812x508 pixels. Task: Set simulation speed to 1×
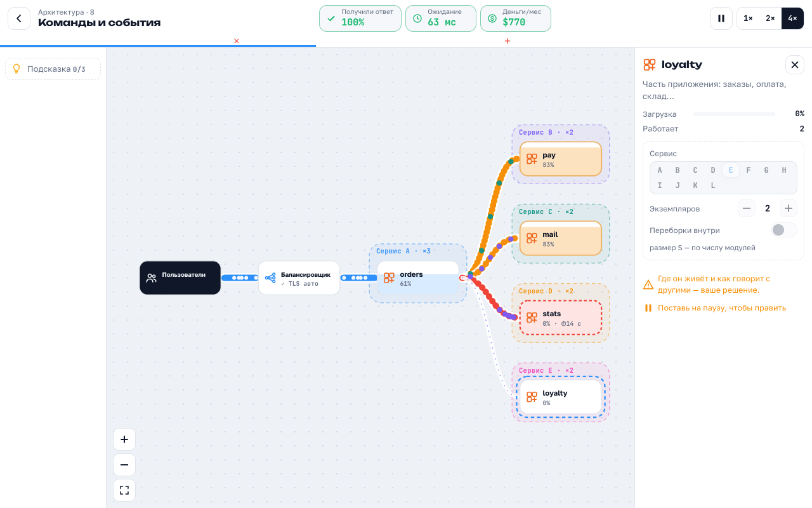click(748, 18)
